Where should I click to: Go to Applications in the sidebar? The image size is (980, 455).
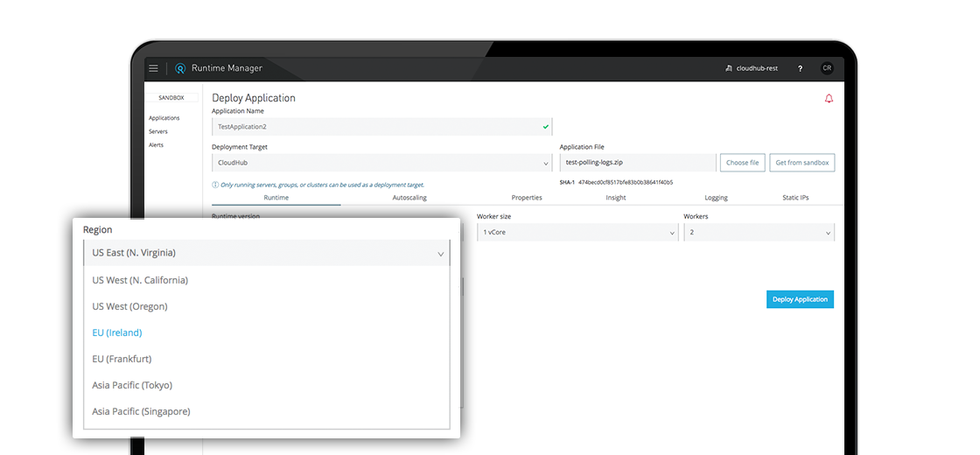164,118
